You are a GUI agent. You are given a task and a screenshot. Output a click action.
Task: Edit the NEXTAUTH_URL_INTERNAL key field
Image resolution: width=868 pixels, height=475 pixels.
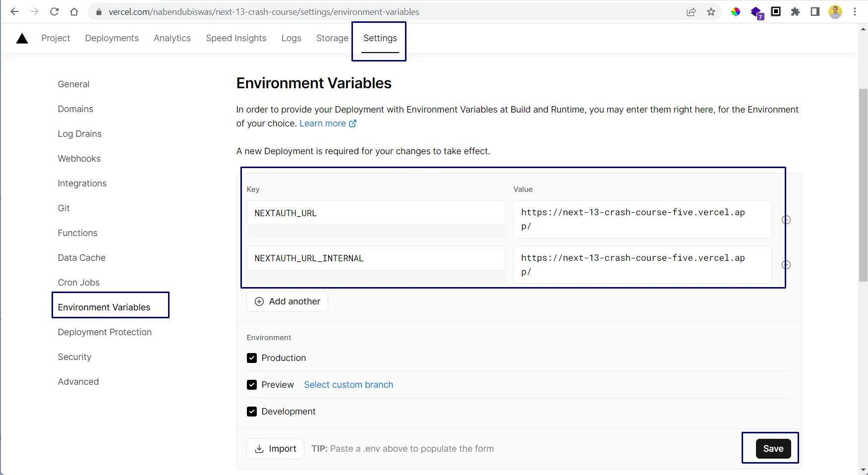tap(376, 258)
